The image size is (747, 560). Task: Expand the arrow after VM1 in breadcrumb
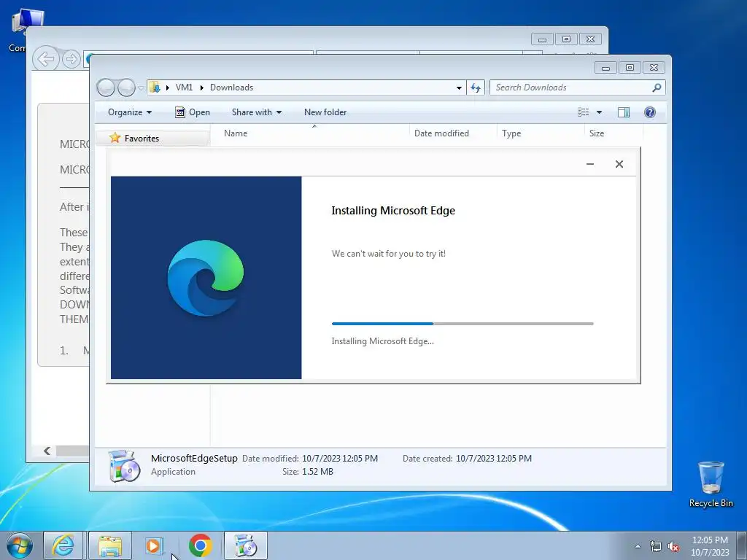click(x=201, y=87)
